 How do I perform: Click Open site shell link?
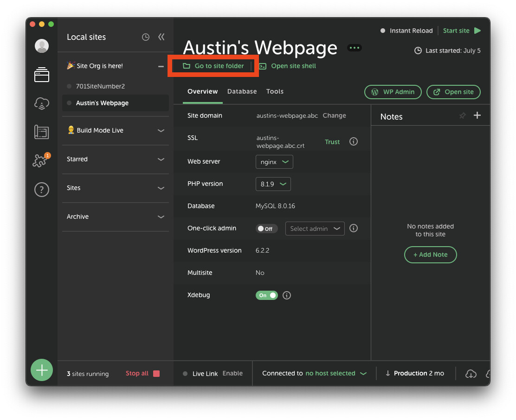pyautogui.click(x=294, y=66)
